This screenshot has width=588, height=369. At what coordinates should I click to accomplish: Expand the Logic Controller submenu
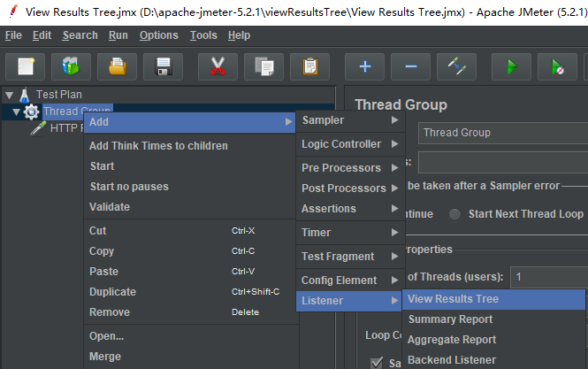click(350, 143)
